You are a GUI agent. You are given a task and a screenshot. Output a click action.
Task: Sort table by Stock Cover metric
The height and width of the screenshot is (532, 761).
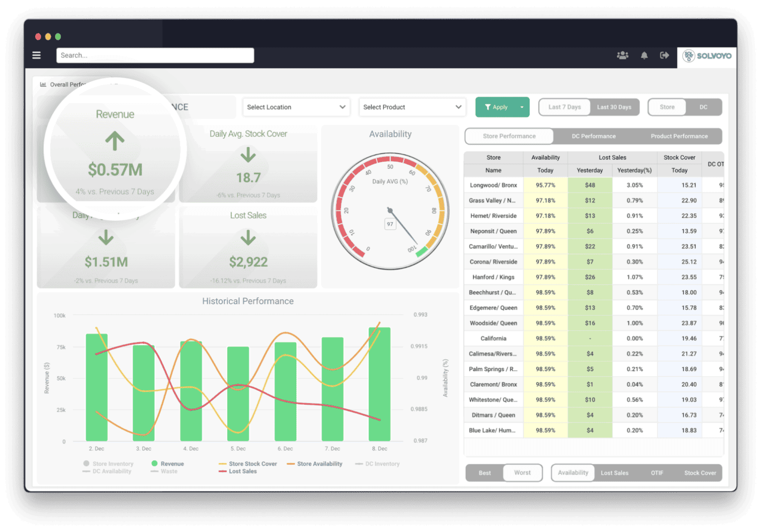700,473
